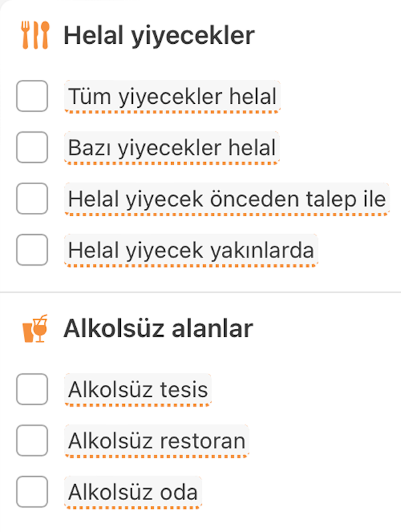This screenshot has height=532, width=401.
Task: Click the Alkolsüz restoran label text
Action: pyautogui.click(x=156, y=441)
